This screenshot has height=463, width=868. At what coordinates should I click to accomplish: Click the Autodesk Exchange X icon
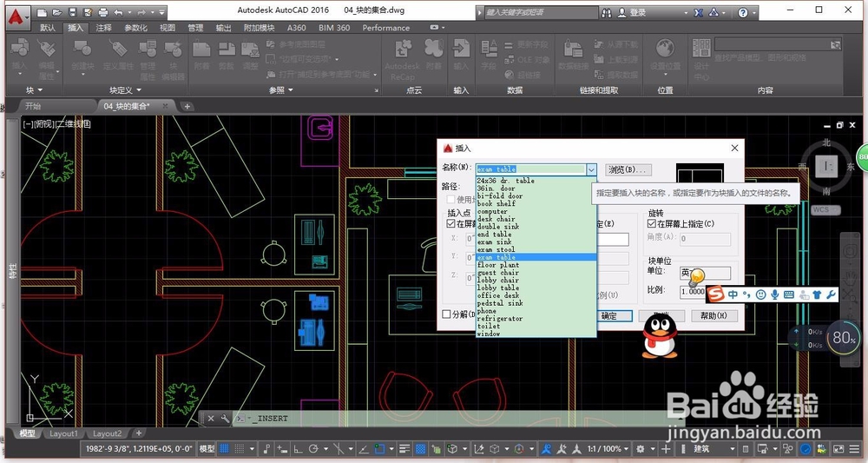[x=699, y=12]
